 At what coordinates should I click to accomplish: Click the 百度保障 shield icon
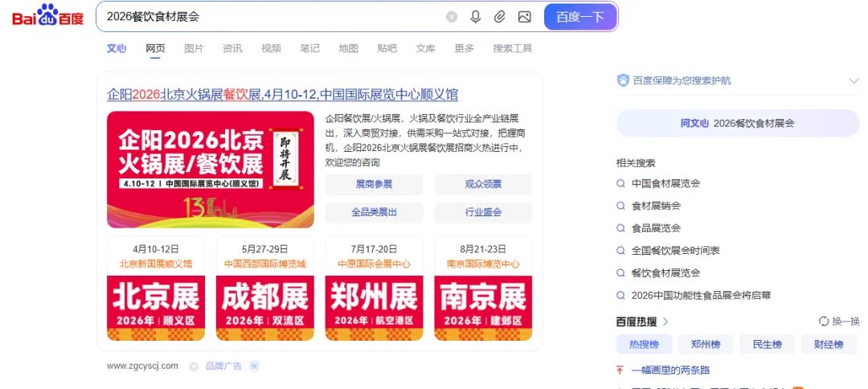[623, 80]
